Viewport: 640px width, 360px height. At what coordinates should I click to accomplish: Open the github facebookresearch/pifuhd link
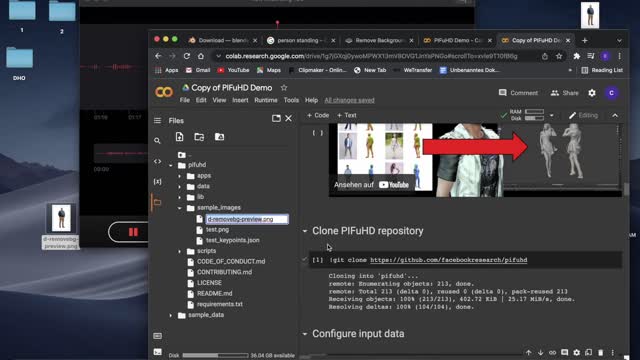[x=449, y=260]
